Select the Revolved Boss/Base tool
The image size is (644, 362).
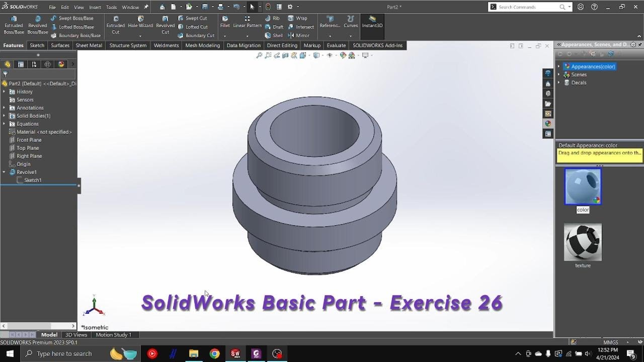(38, 25)
